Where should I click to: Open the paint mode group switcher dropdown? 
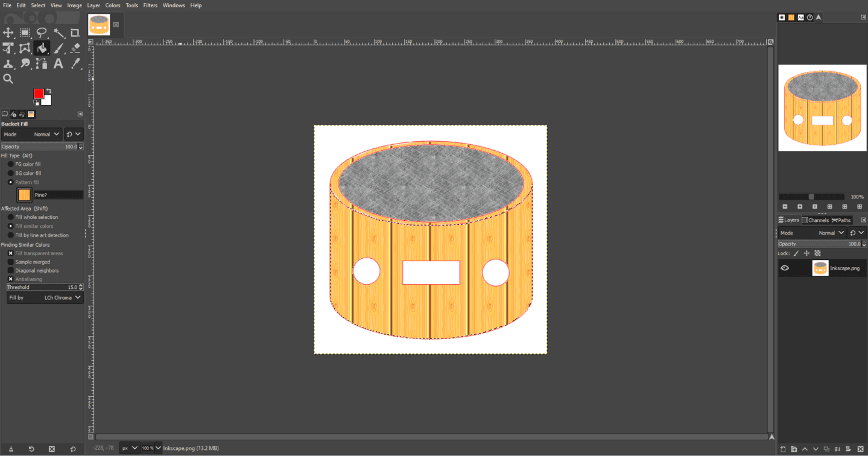pyautogui.click(x=74, y=134)
